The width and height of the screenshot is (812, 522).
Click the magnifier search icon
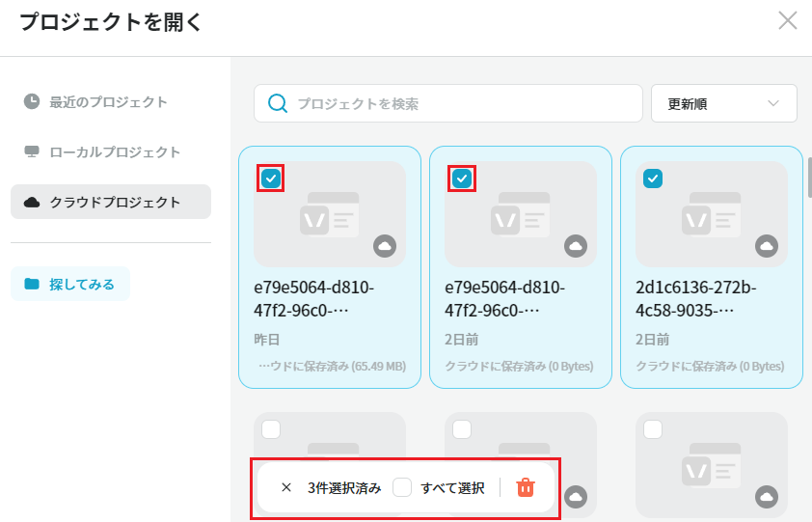tap(278, 103)
